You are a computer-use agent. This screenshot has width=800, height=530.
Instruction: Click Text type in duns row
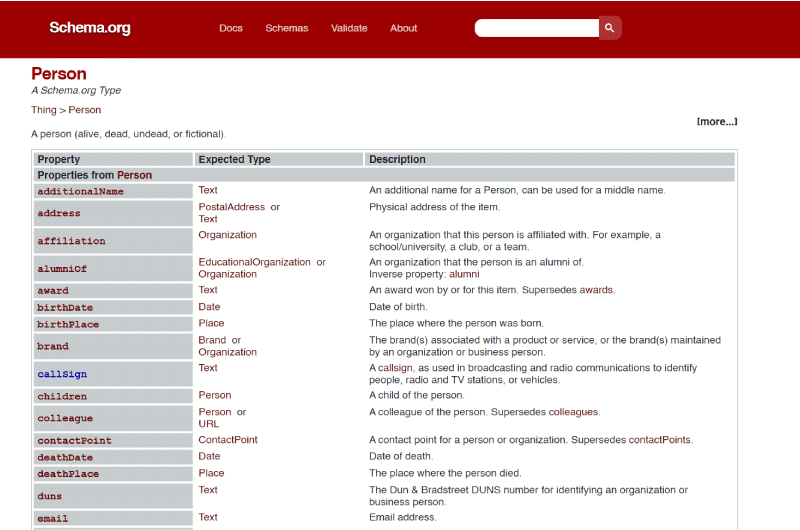point(208,490)
